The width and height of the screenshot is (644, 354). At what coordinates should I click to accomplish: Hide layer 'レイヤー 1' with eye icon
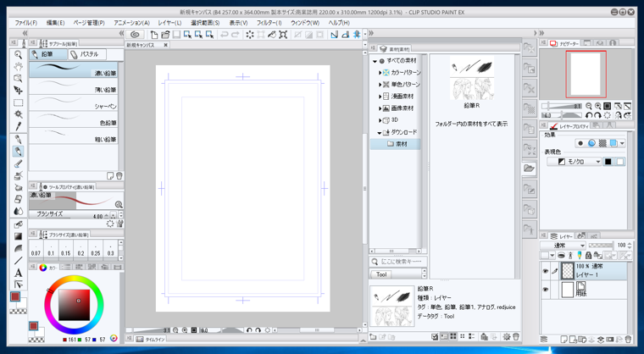tap(546, 271)
